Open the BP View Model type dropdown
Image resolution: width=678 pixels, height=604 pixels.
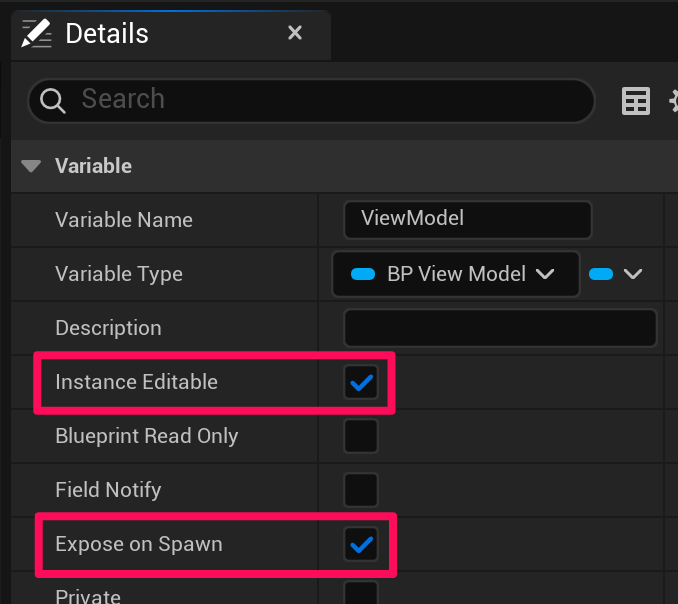[456, 274]
